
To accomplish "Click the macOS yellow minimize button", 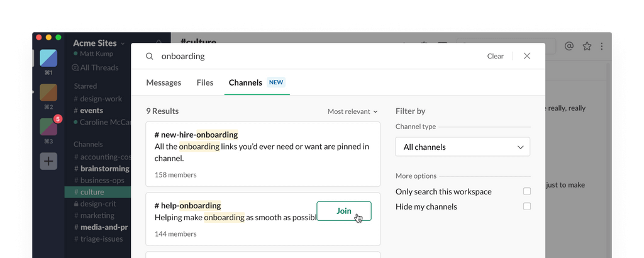I will coord(48,37).
